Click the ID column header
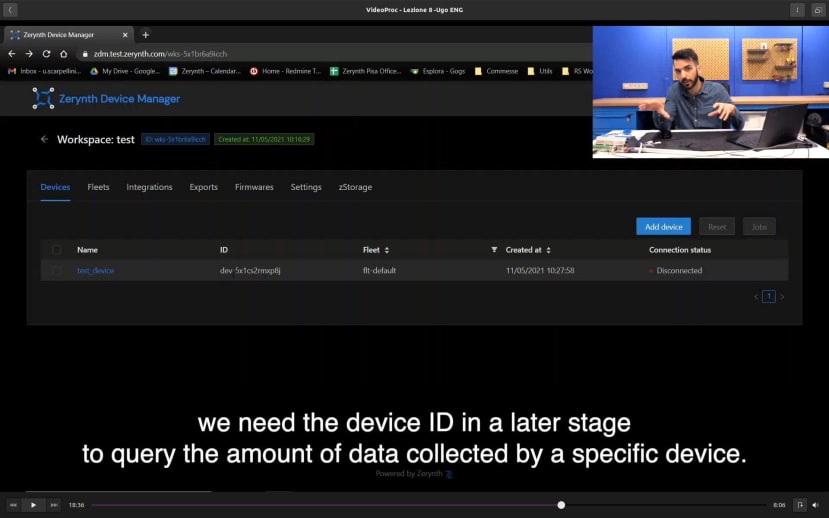The height and width of the screenshot is (518, 829). [224, 250]
